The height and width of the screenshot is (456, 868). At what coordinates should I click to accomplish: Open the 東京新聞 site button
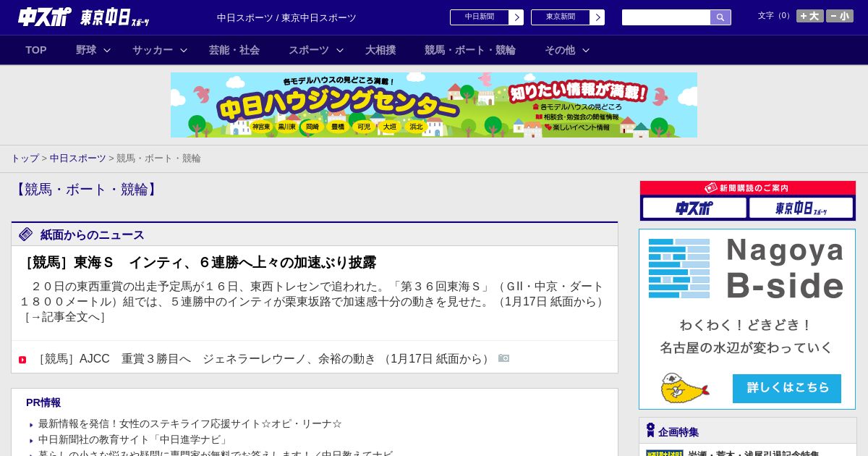pyautogui.click(x=561, y=17)
